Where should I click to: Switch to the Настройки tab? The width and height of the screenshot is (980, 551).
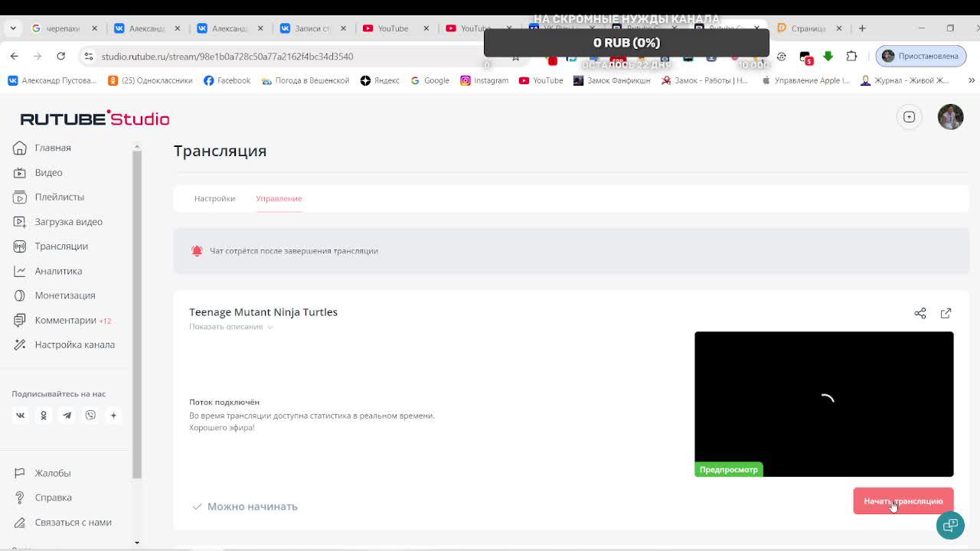[x=214, y=198]
